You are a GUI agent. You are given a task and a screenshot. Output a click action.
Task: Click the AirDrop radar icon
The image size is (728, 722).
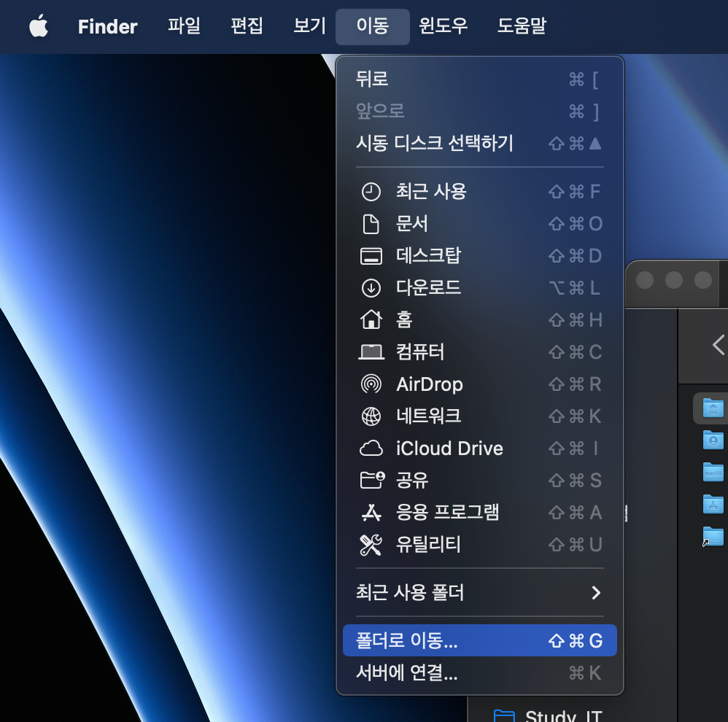(x=371, y=384)
